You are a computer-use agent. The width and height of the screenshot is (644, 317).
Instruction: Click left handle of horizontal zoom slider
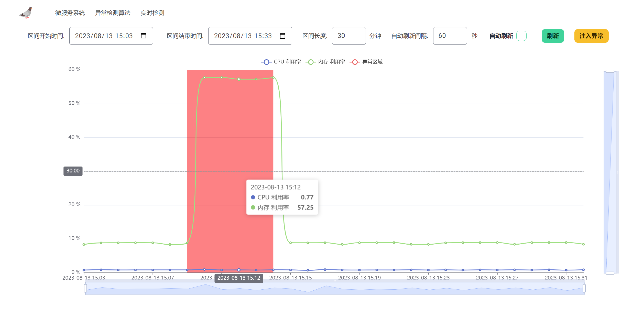85,288
